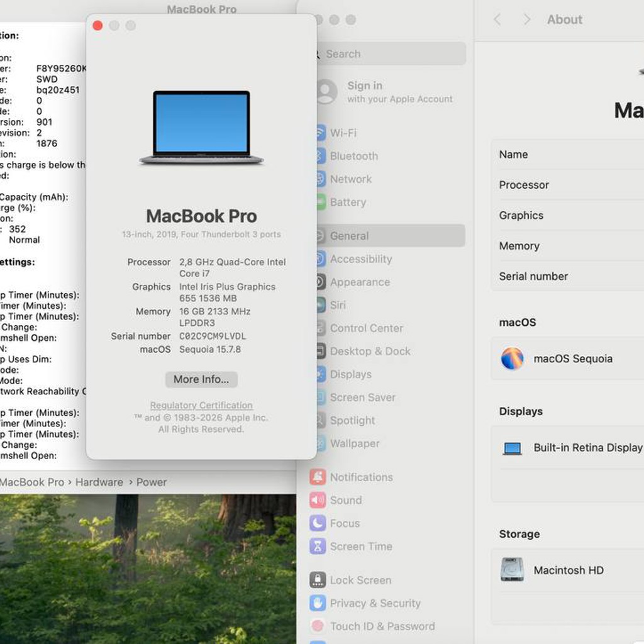Click the Built-in Retina Display label

click(x=588, y=448)
